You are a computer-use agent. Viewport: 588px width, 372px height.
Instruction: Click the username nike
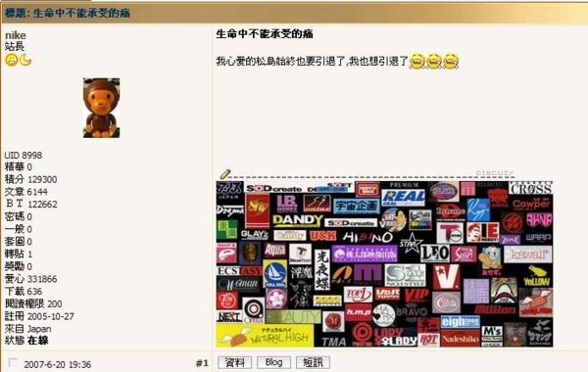16,35
